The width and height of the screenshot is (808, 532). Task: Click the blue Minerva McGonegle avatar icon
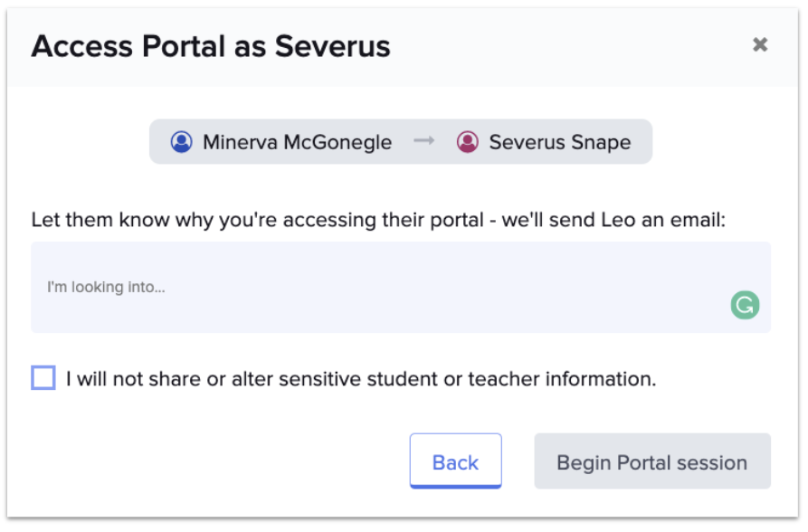point(182,142)
